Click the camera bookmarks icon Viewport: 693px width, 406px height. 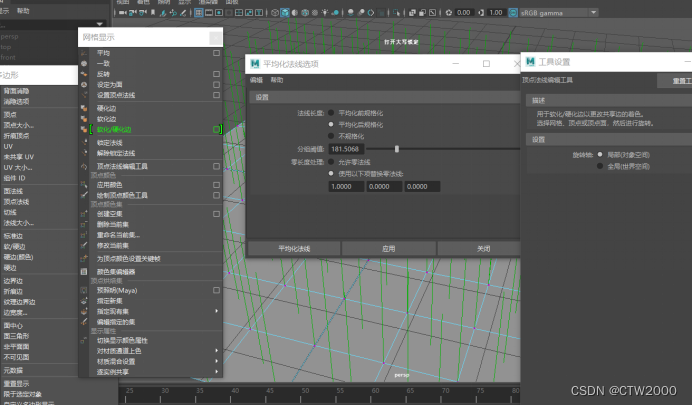pyautogui.click(x=153, y=12)
